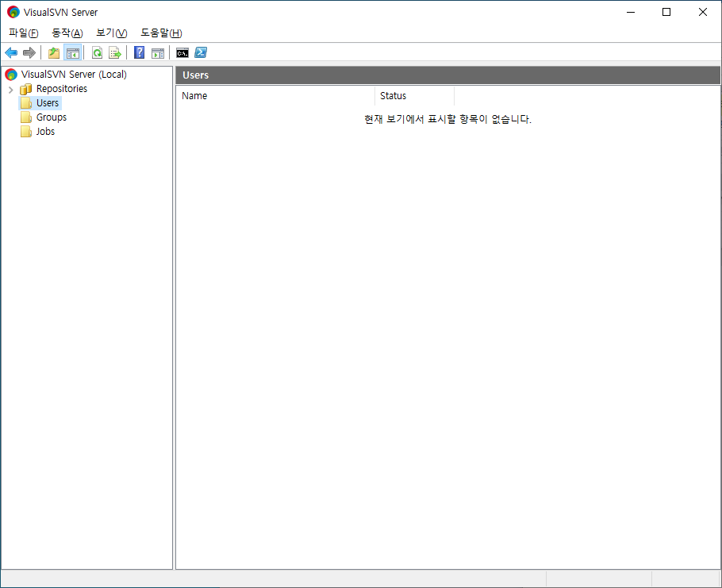Click the Users folder icon
Screen dimensions: 722x588
click(26, 103)
